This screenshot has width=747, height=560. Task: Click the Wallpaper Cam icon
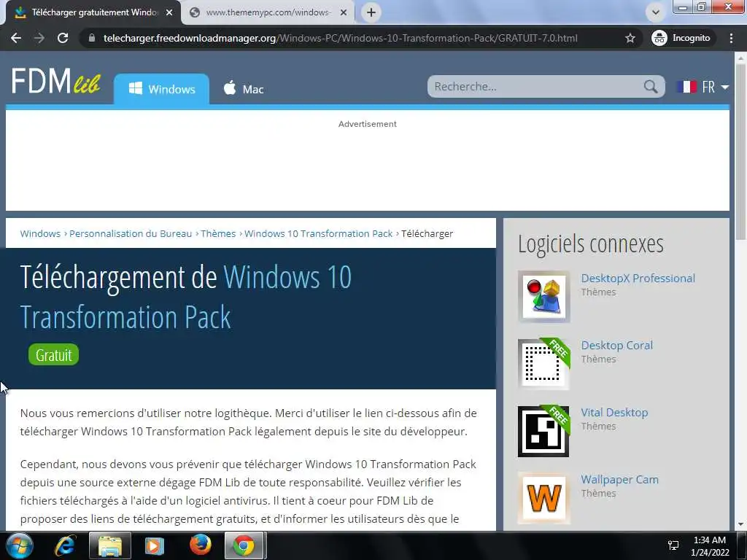tap(543, 498)
